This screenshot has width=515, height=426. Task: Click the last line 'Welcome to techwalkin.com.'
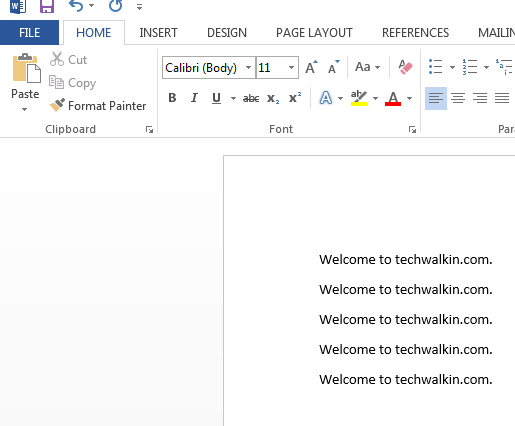pos(406,379)
